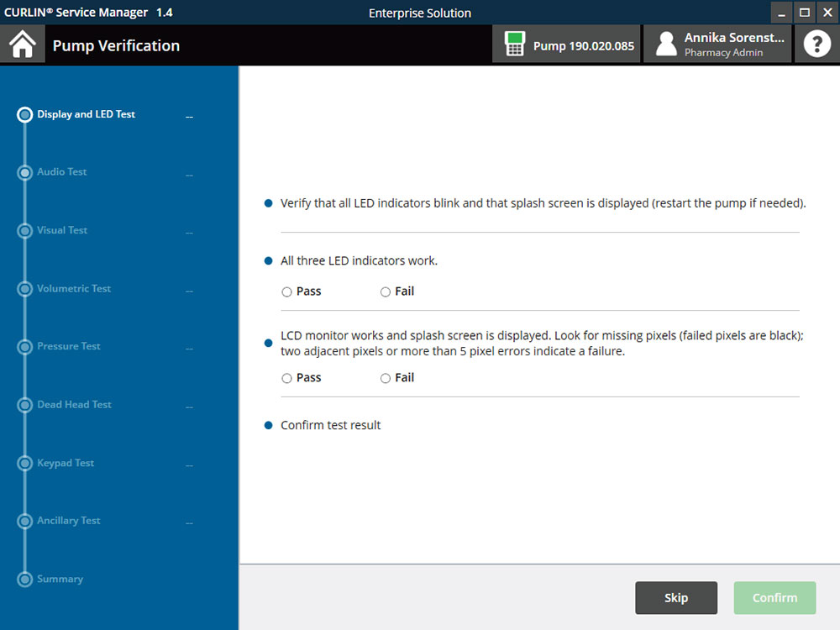The height and width of the screenshot is (630, 840).
Task: Select the Summary step circle
Action: click(x=24, y=580)
